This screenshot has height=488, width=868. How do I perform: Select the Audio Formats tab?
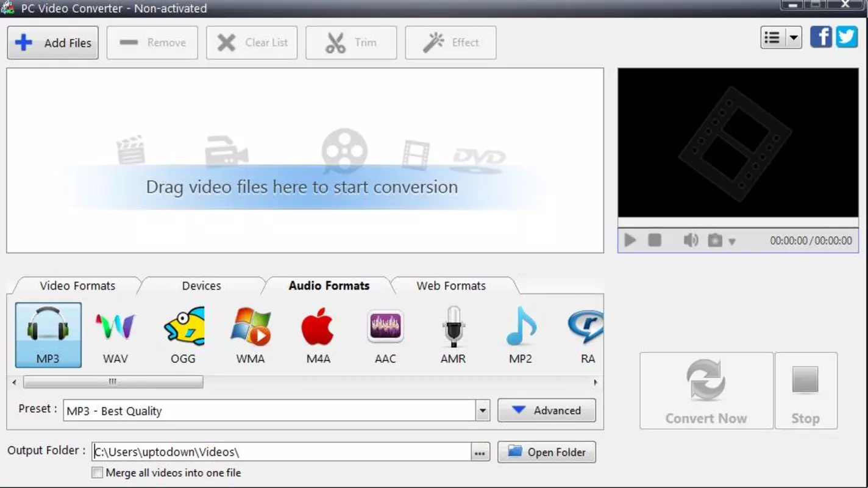329,285
